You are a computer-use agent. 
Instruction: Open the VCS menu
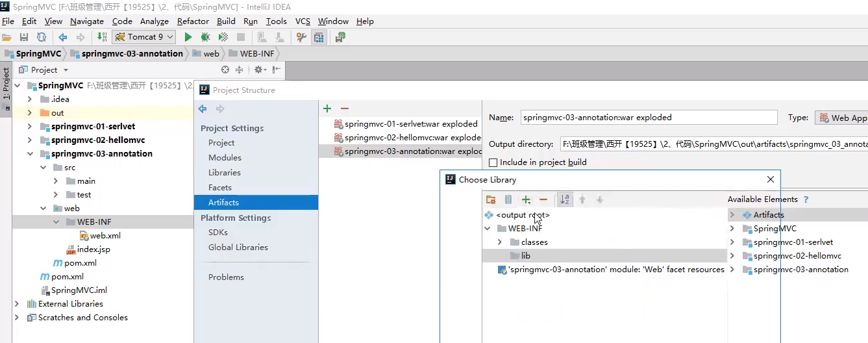[303, 21]
